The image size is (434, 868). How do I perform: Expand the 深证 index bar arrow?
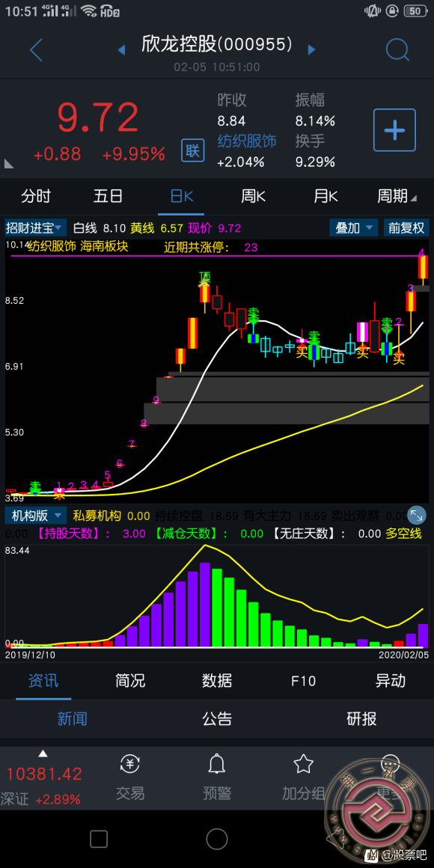(43, 754)
